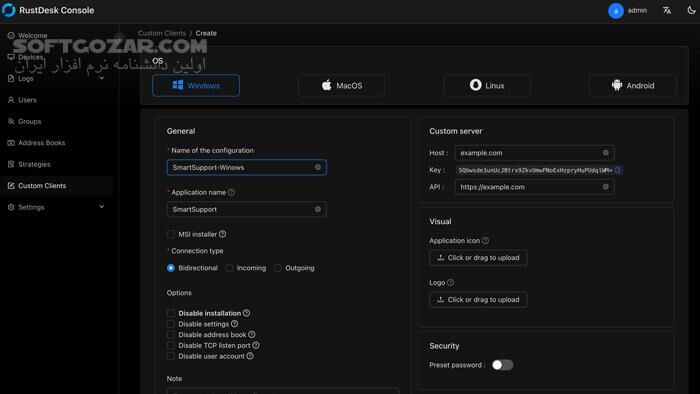Click the copy icon beside Key
Viewport: 700px width, 394px height.
[x=617, y=170]
